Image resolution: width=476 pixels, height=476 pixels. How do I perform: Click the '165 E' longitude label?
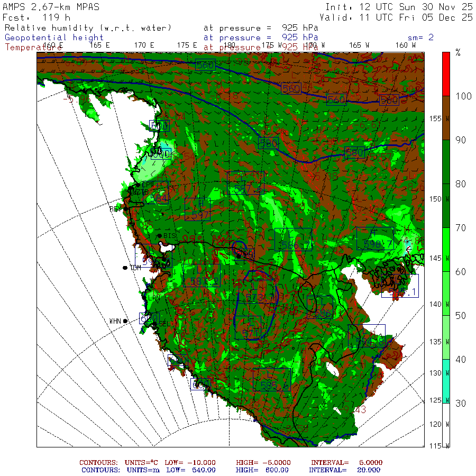(x=99, y=45)
